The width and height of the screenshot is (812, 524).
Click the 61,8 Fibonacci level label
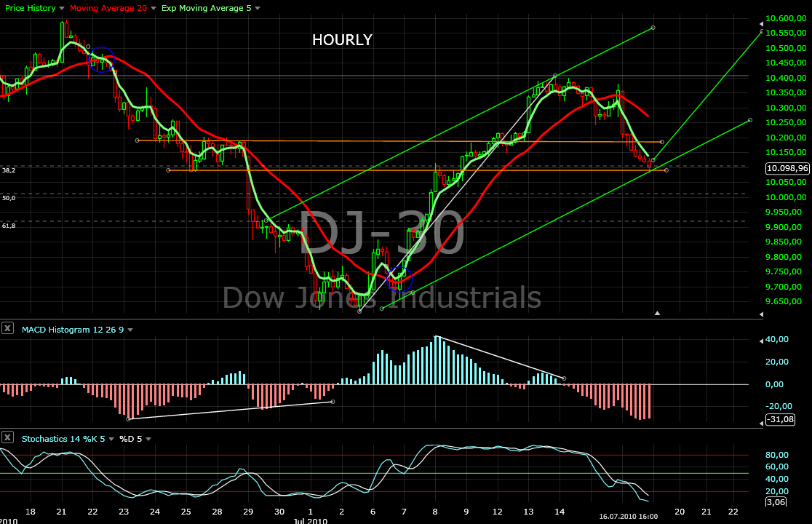coord(9,226)
